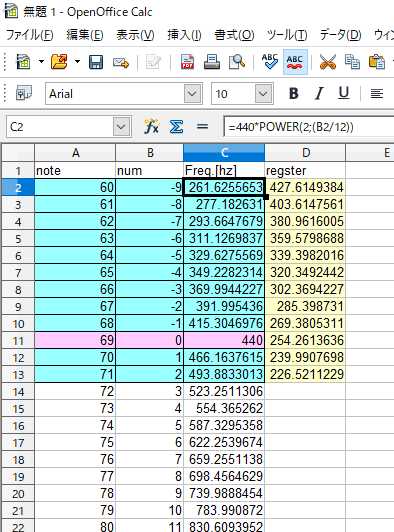The height and width of the screenshot is (532, 394).
Task: Click the New spreadsheet icon
Action: (x=23, y=62)
